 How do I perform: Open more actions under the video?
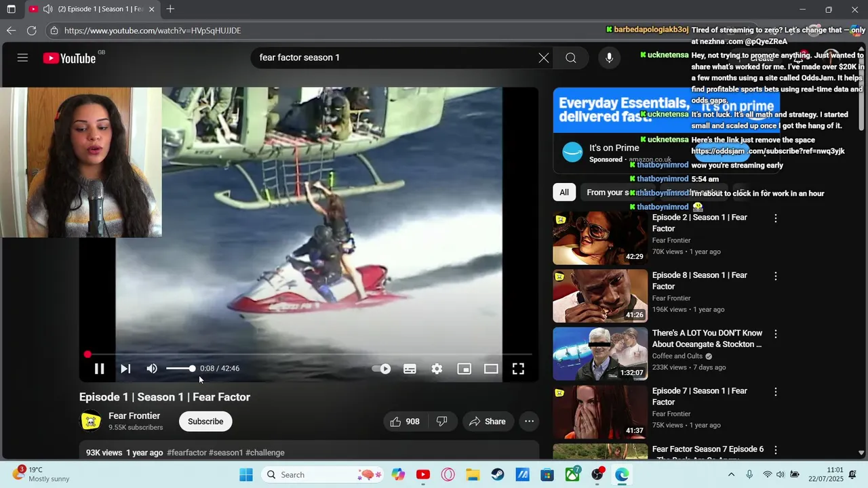click(x=530, y=422)
